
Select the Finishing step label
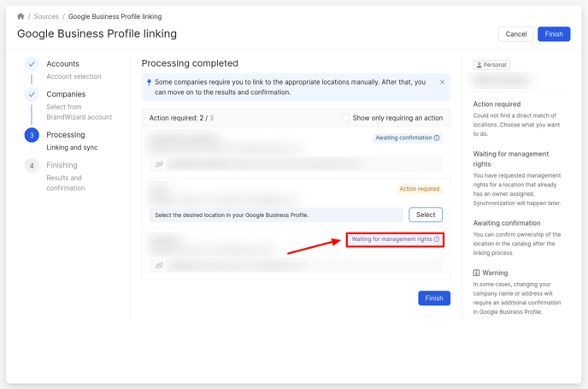[62, 165]
